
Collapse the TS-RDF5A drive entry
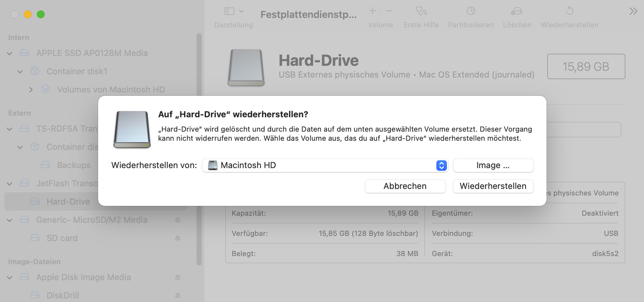10,129
